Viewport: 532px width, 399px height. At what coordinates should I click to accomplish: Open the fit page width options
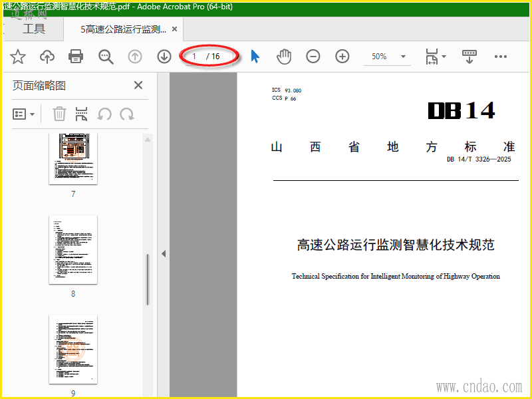(x=436, y=57)
